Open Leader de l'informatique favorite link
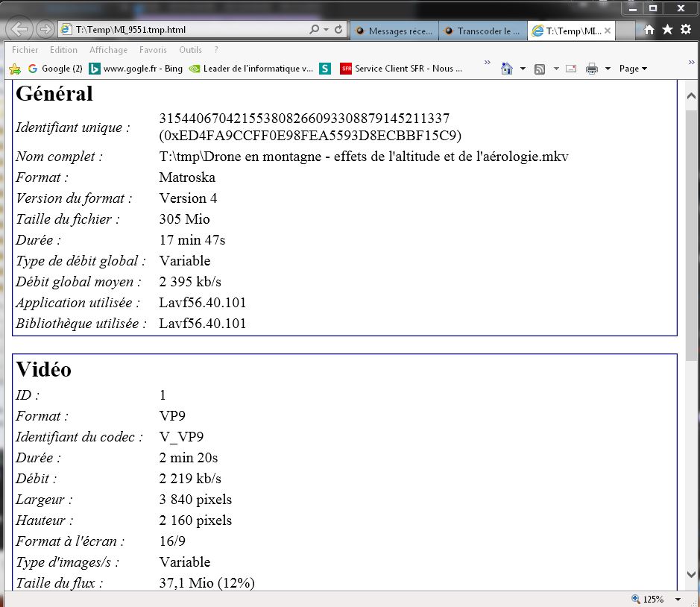Image resolution: width=700 pixels, height=607 pixels. point(251,69)
